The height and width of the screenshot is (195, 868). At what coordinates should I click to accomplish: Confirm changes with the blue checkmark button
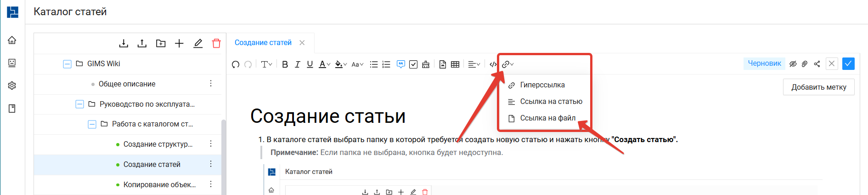[x=848, y=64]
